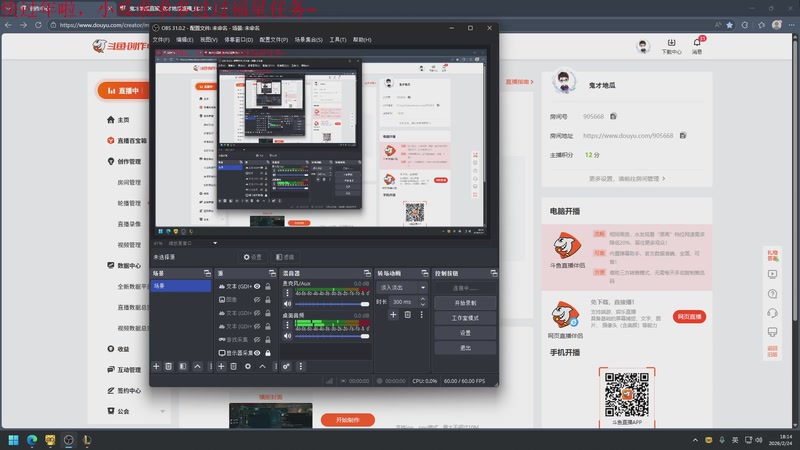Add a transition with the plus icon in 转场动画
The width and height of the screenshot is (800, 450).
click(x=393, y=315)
